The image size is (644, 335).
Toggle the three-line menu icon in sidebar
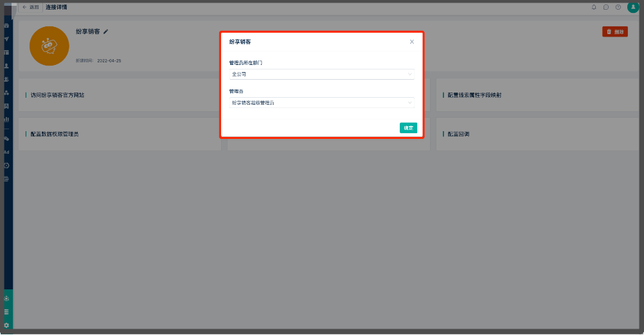pos(6,312)
